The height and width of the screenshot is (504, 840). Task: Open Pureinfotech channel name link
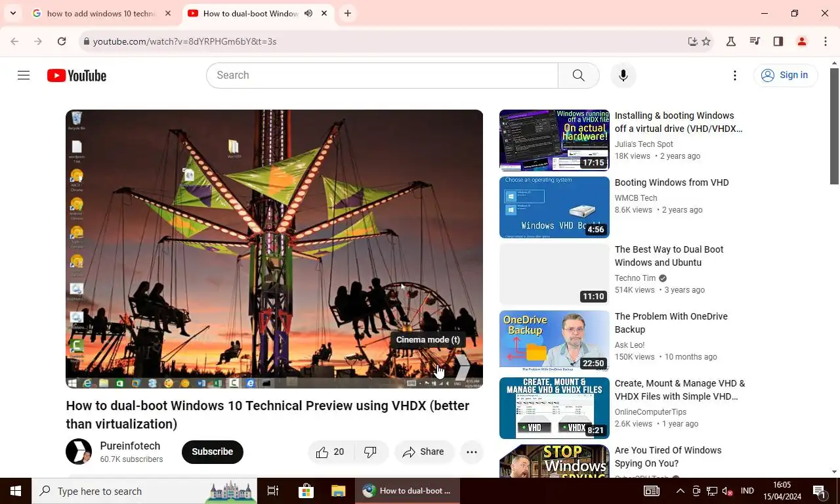(130, 446)
